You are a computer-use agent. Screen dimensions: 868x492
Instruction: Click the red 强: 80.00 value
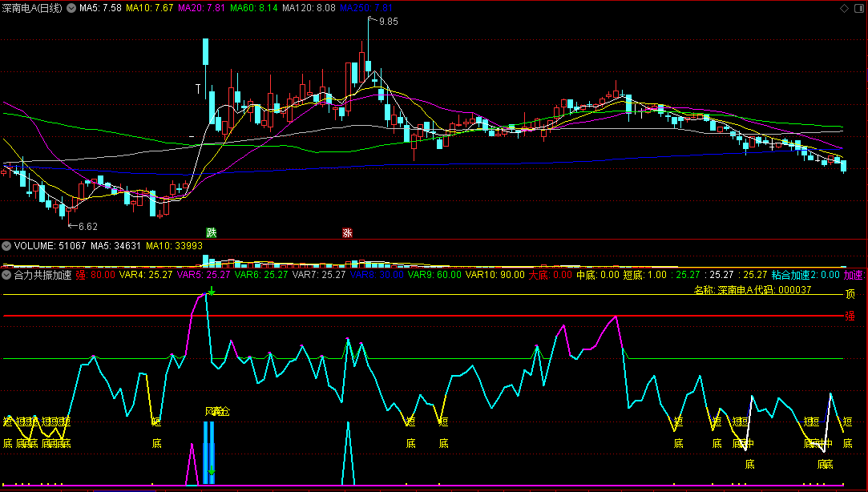tap(95, 275)
